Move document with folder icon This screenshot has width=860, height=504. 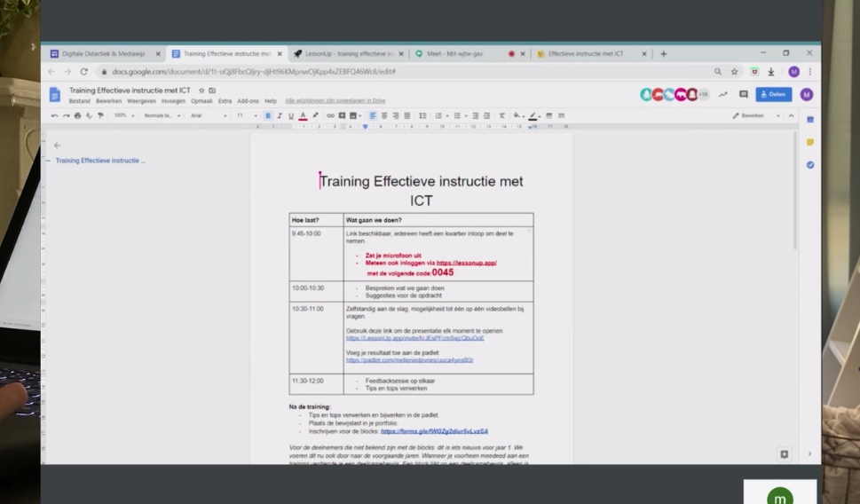[212, 91]
